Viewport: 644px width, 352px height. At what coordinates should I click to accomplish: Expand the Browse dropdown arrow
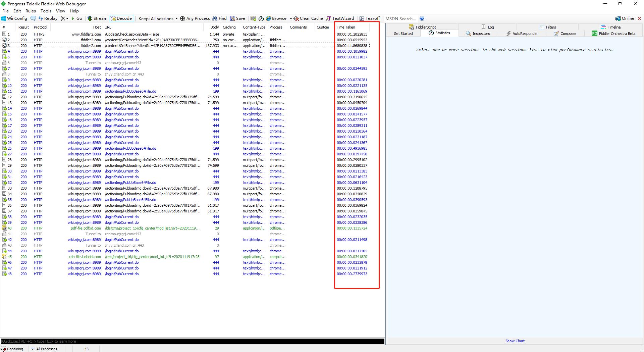coord(291,19)
